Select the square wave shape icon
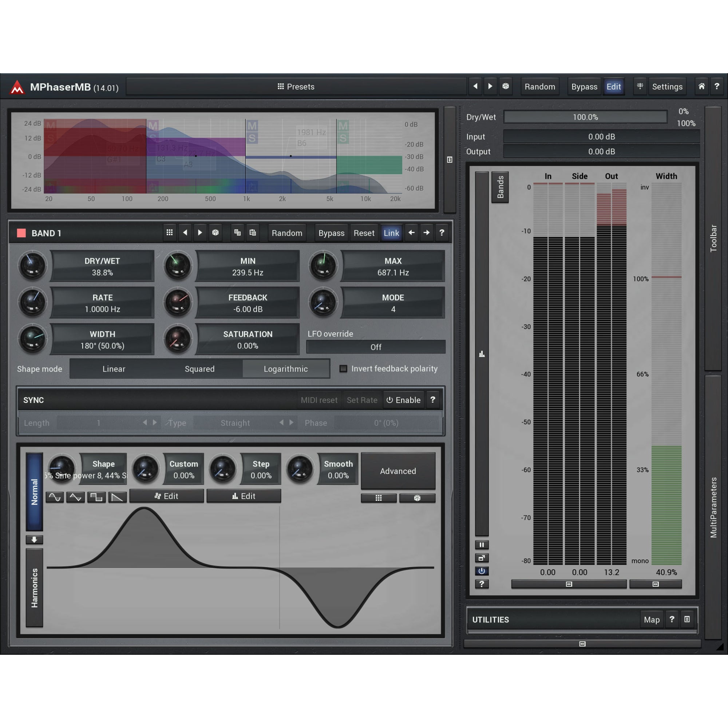The width and height of the screenshot is (728, 728). point(96,497)
